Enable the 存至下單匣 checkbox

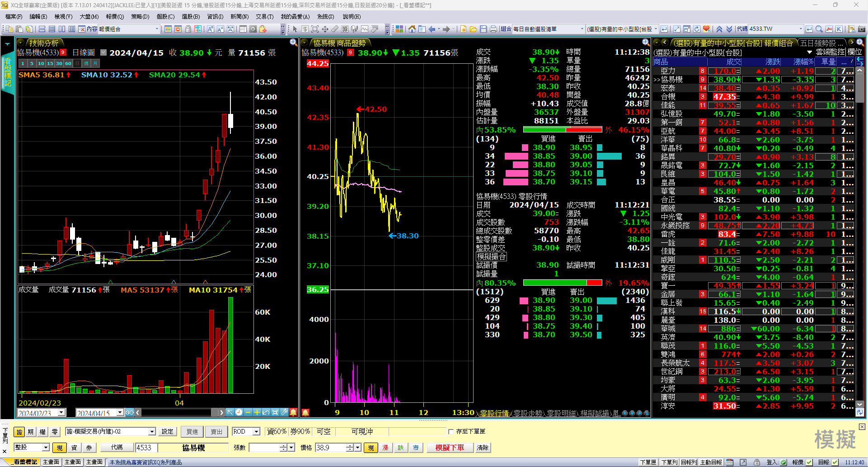451,432
